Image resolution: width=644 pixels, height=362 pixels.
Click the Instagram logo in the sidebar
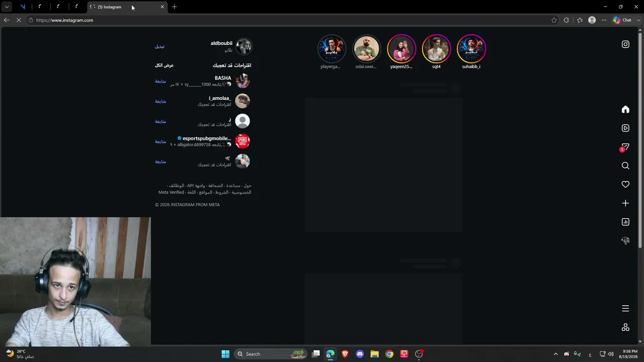(625, 44)
